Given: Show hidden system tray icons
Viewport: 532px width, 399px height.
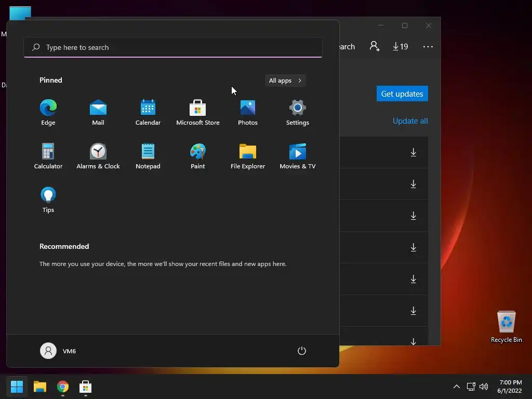Looking at the screenshot, I should pos(457,387).
